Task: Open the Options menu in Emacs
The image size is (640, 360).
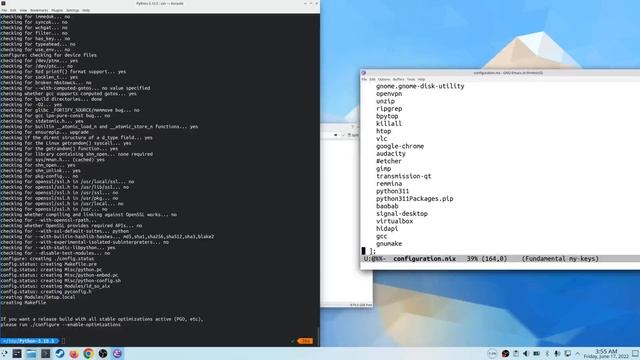Action: click(x=384, y=79)
